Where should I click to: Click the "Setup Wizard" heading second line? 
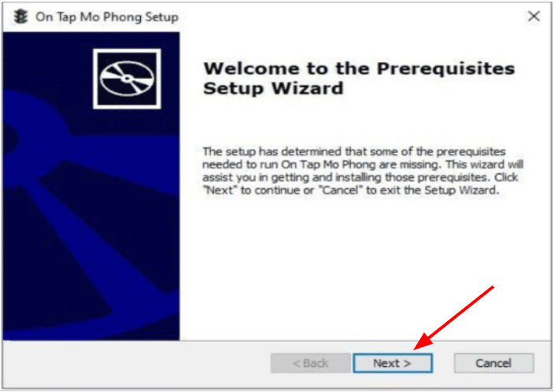(x=273, y=88)
